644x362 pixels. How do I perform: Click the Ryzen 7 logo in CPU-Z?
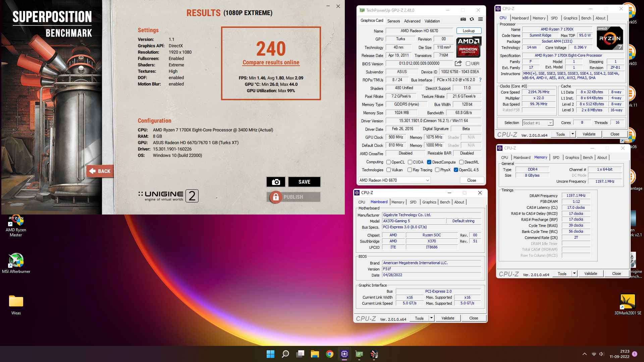click(x=610, y=38)
